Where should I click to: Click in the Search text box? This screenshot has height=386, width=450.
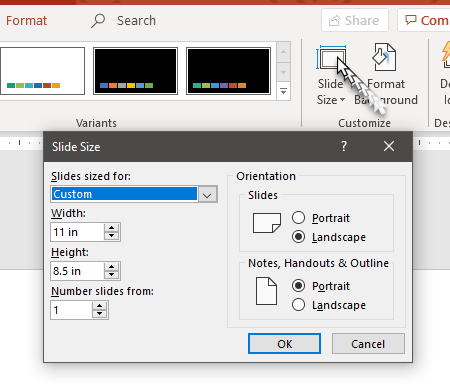(136, 21)
